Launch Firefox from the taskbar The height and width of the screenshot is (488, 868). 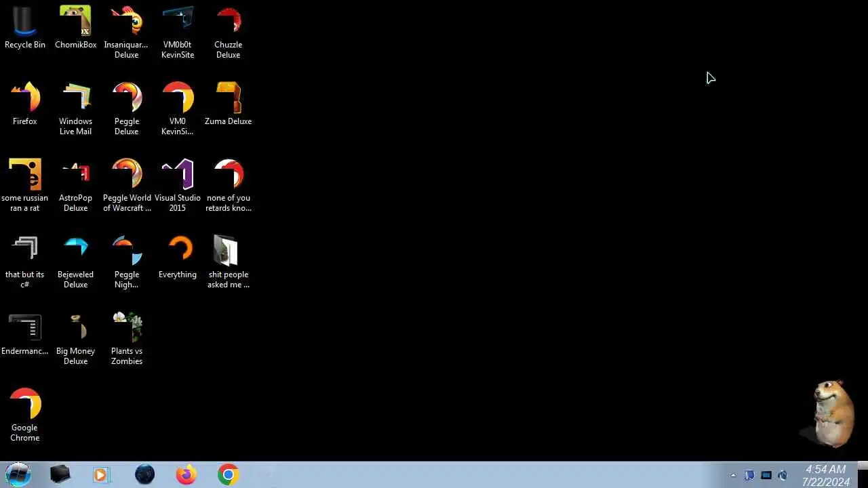(186, 474)
